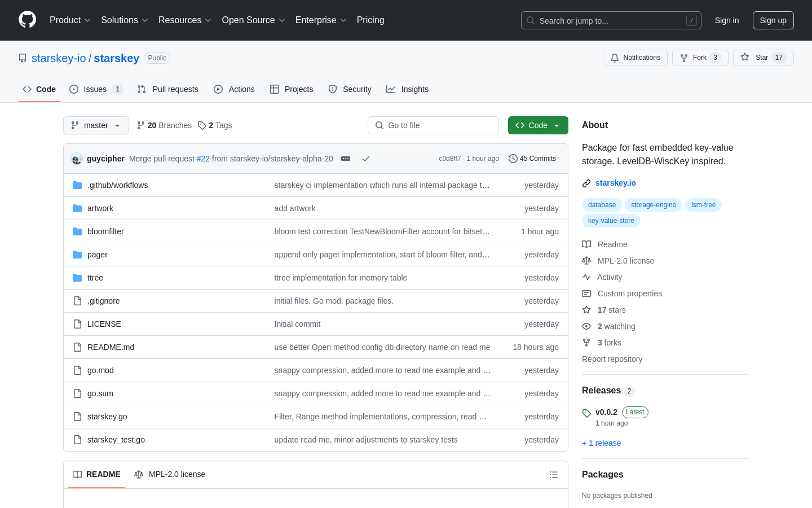Click the search magnifier icon in header
This screenshot has height=508, width=812.
click(531, 20)
